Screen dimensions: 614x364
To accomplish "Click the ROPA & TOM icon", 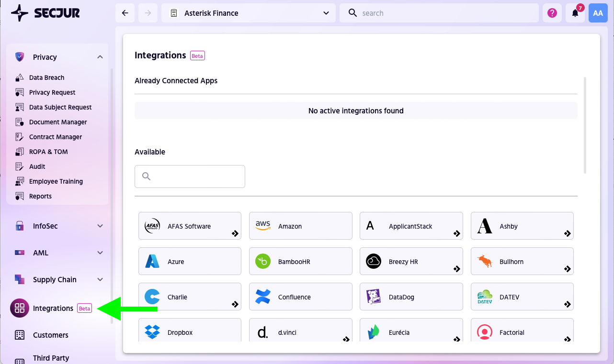I will [20, 152].
